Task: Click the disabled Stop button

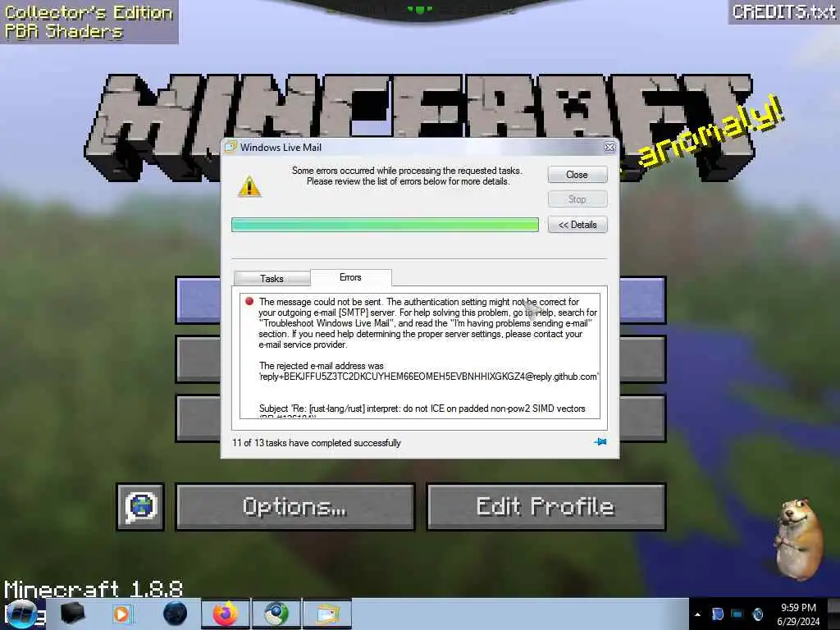Action: tap(577, 199)
